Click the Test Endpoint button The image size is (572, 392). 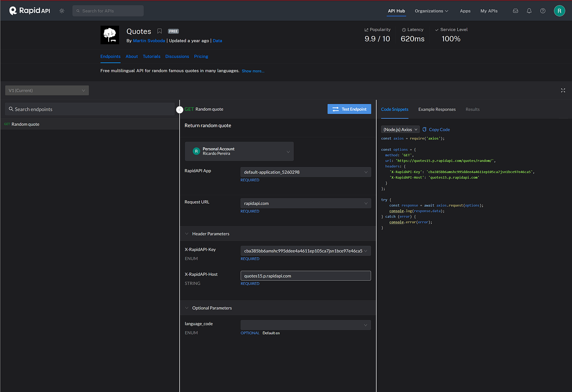tap(349, 109)
